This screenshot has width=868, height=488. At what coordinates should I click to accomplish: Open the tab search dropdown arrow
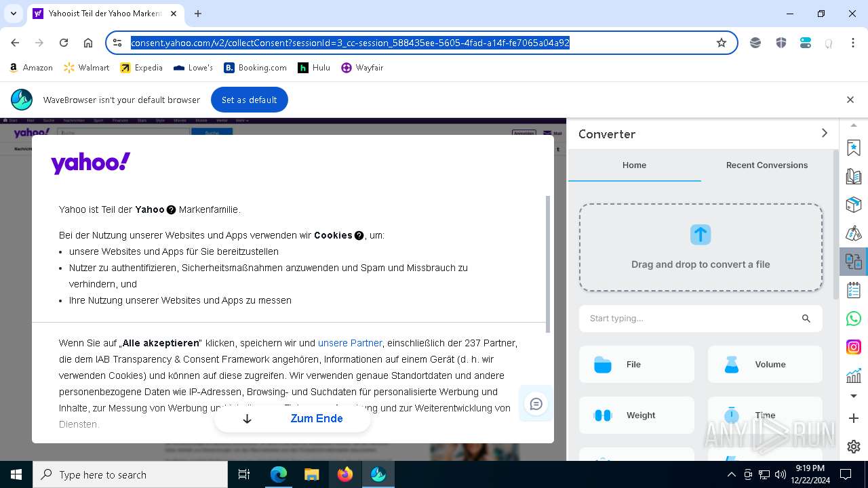(14, 14)
